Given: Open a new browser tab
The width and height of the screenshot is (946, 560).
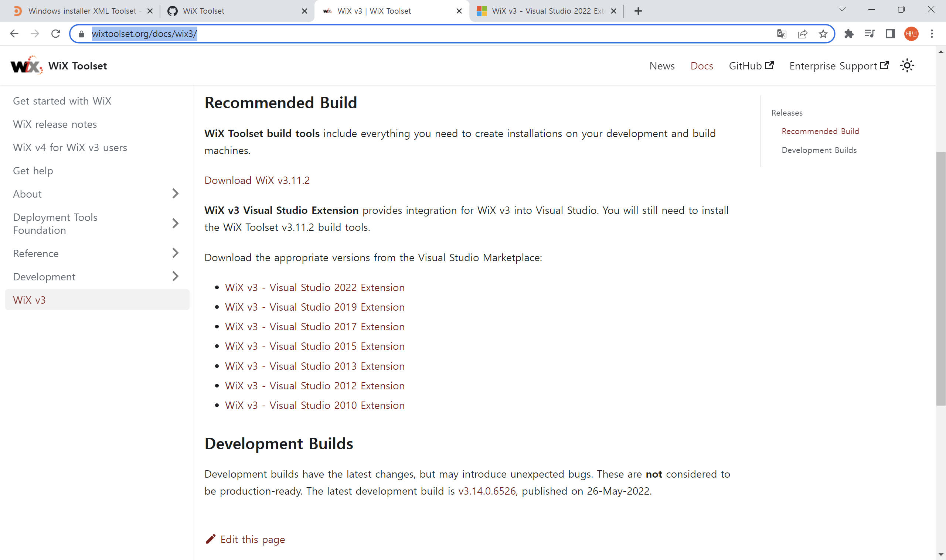Looking at the screenshot, I should click(x=638, y=11).
